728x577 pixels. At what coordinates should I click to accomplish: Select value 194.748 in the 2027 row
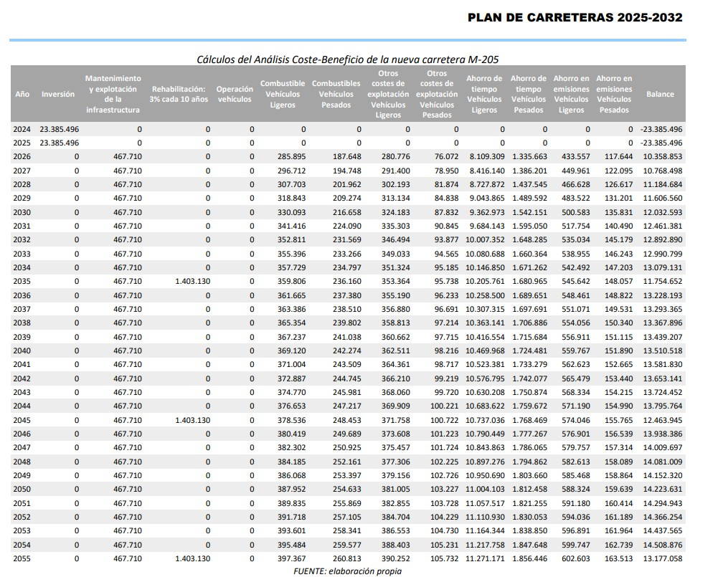tap(347, 171)
